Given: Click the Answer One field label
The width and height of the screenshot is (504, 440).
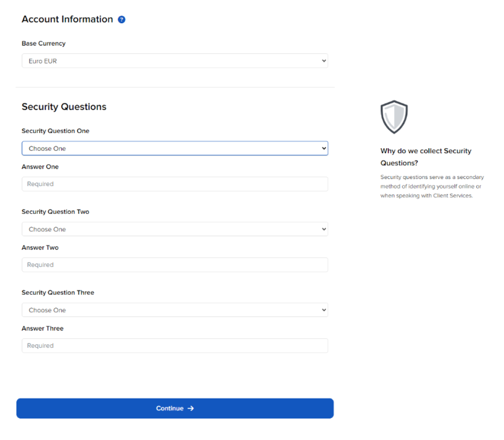Looking at the screenshot, I should click(40, 167).
